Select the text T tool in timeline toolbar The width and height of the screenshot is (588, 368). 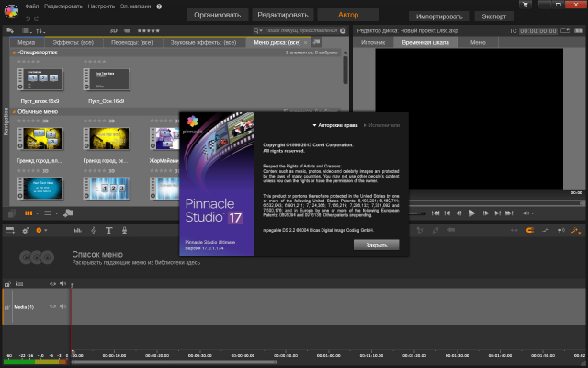pyautogui.click(x=109, y=230)
